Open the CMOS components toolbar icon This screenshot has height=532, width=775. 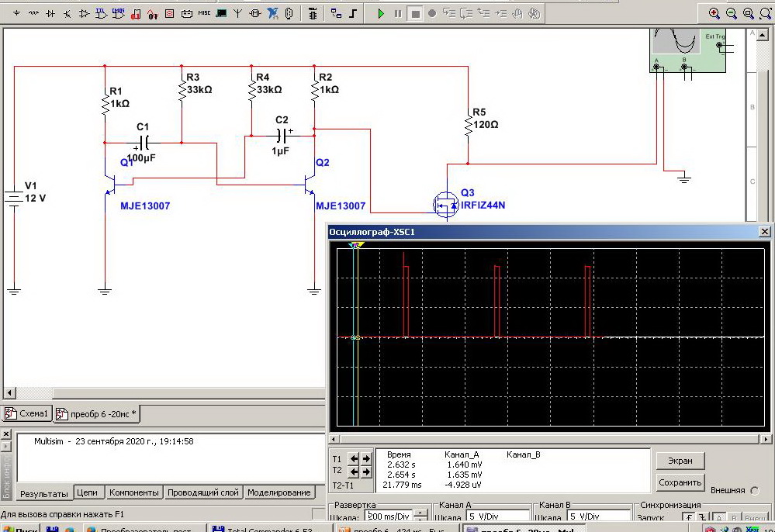[118, 13]
